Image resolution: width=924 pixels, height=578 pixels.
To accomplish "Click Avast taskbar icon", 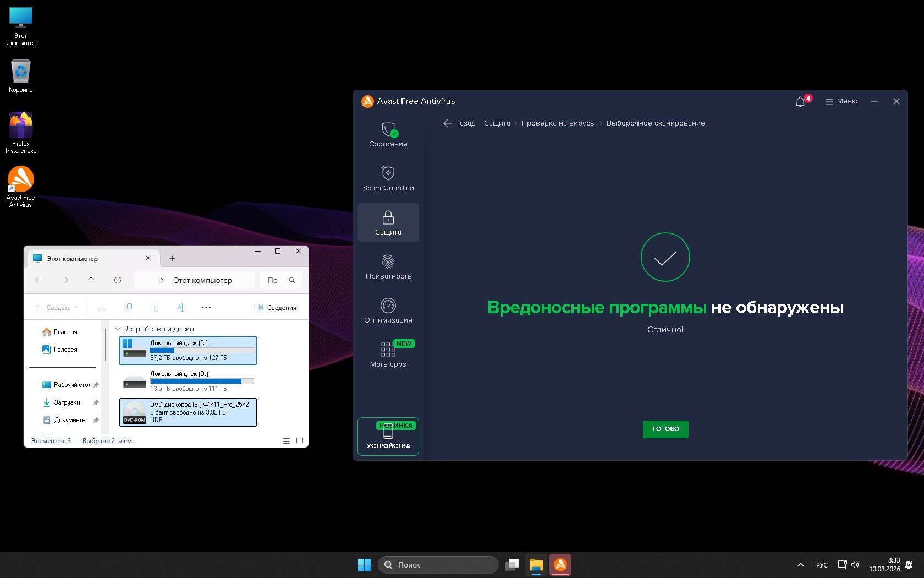I will click(560, 565).
